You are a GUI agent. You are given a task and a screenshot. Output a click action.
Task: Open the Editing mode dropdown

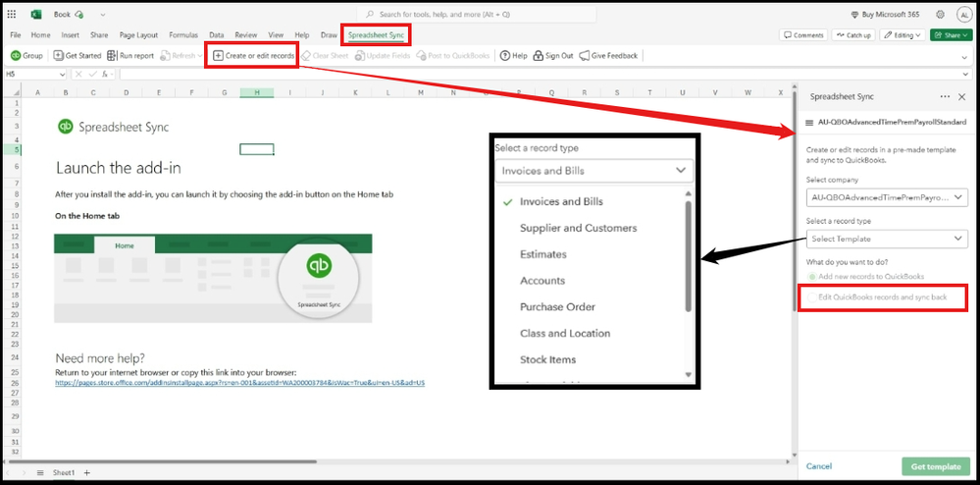coord(903,35)
